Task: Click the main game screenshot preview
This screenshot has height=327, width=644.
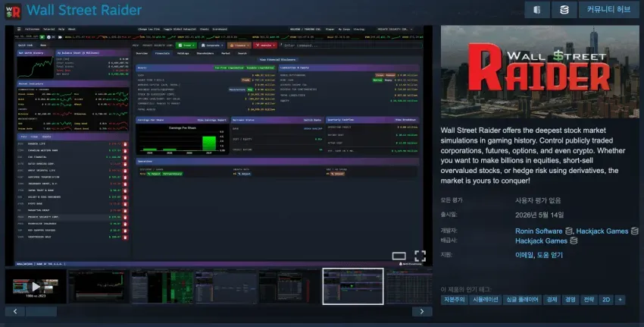Action: (x=218, y=146)
